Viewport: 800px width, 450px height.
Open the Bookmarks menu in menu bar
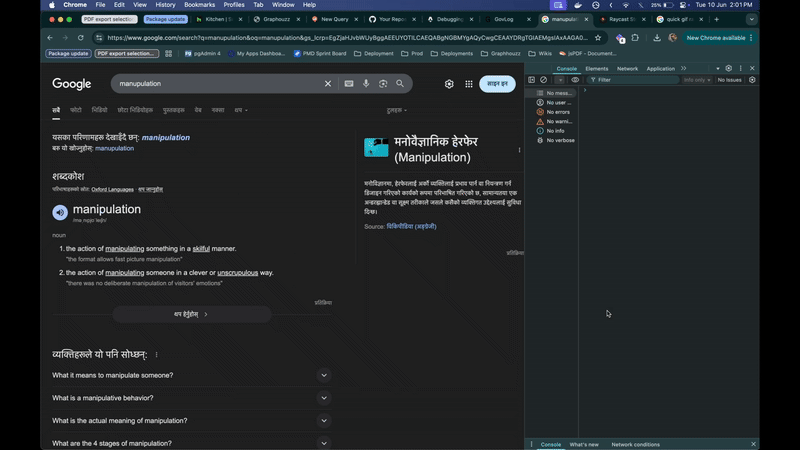(x=199, y=5)
